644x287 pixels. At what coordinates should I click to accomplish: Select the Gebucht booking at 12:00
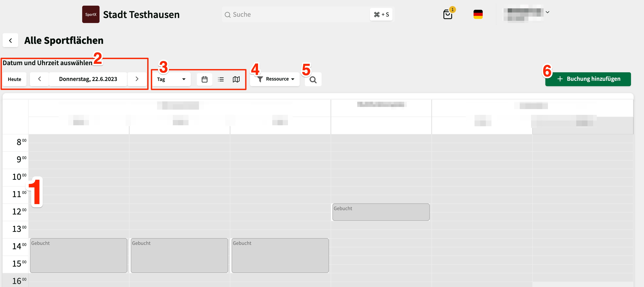point(381,212)
